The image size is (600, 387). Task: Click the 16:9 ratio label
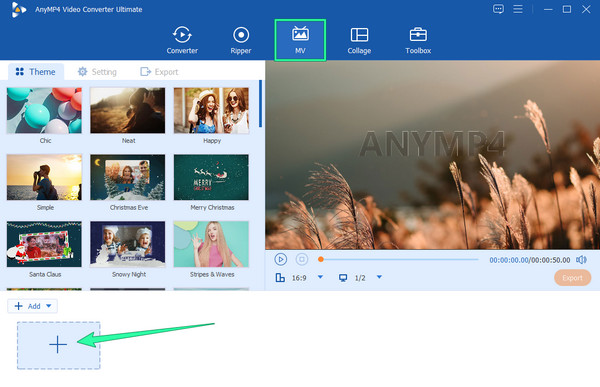(299, 278)
